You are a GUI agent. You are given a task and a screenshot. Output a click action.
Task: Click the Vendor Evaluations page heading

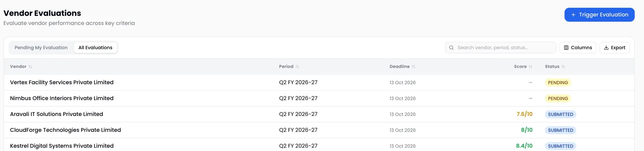[42, 13]
